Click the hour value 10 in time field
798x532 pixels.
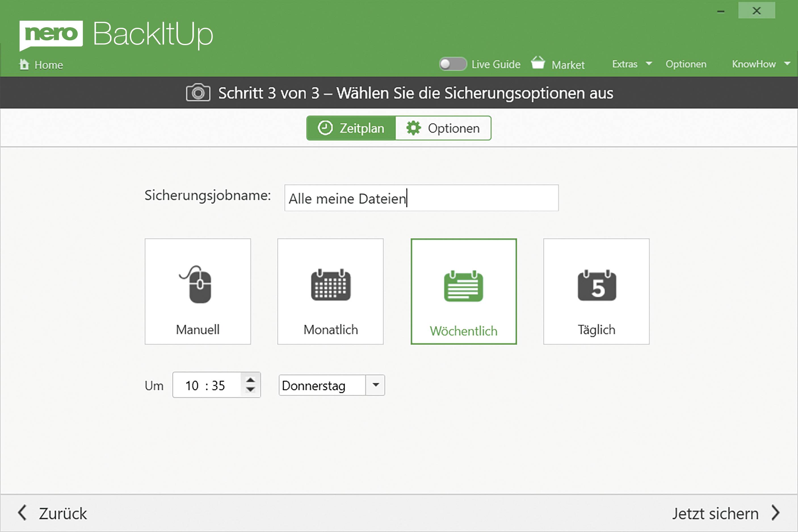click(192, 385)
